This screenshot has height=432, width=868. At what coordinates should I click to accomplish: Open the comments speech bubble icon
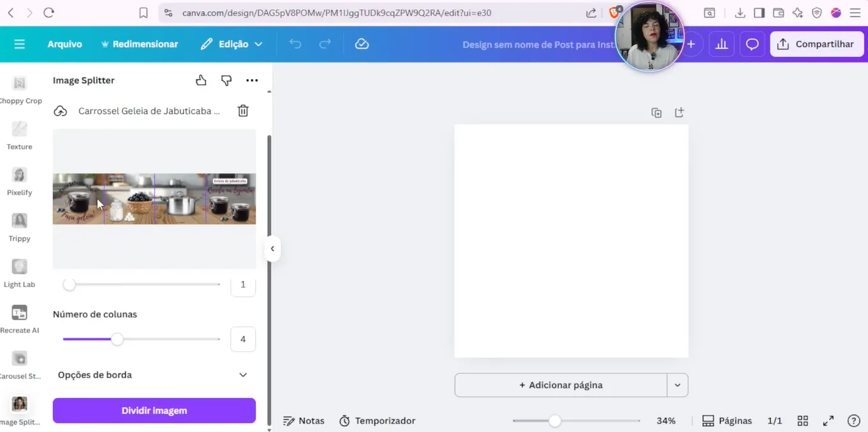(753, 44)
